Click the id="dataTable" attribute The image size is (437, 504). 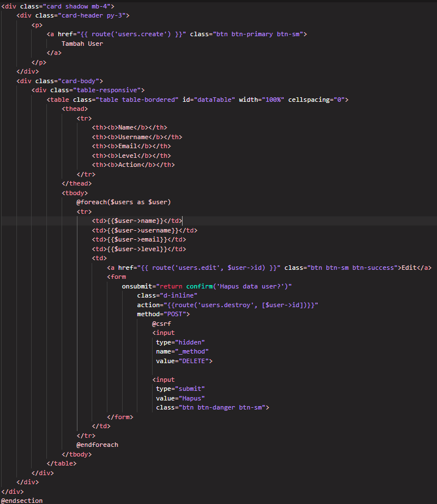tap(209, 100)
